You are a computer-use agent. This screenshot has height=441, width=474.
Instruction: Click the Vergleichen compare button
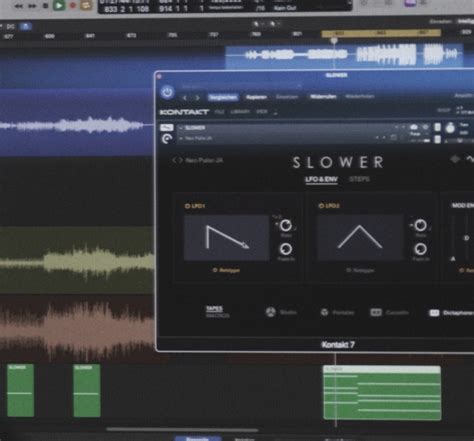[x=223, y=97]
